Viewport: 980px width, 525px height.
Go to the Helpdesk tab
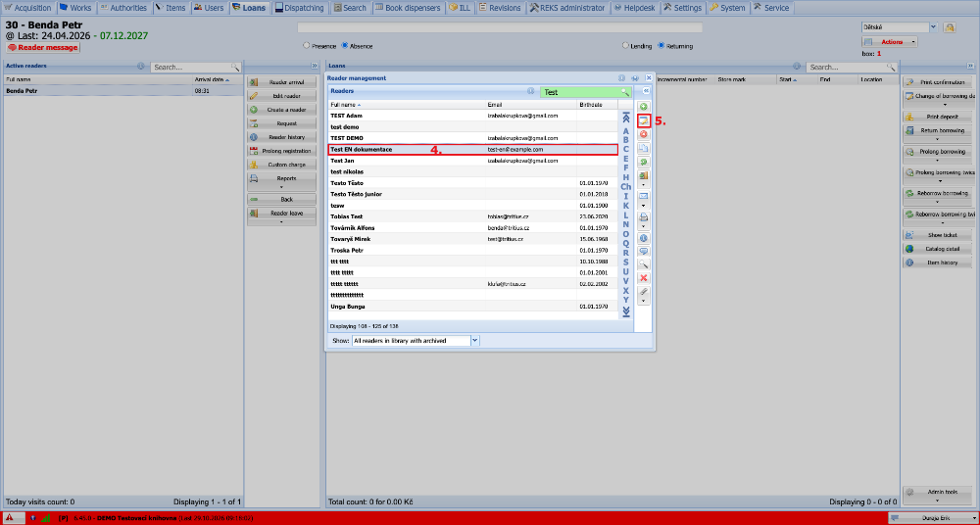[634, 8]
